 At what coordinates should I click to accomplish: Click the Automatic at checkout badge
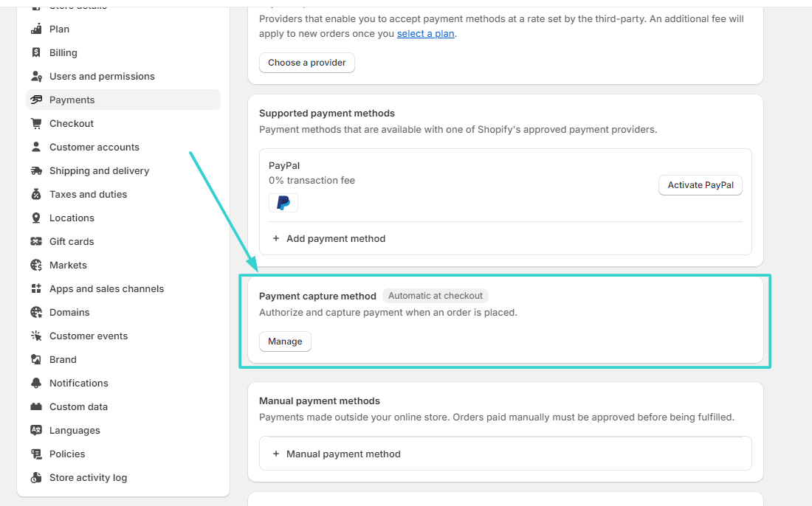[435, 295]
